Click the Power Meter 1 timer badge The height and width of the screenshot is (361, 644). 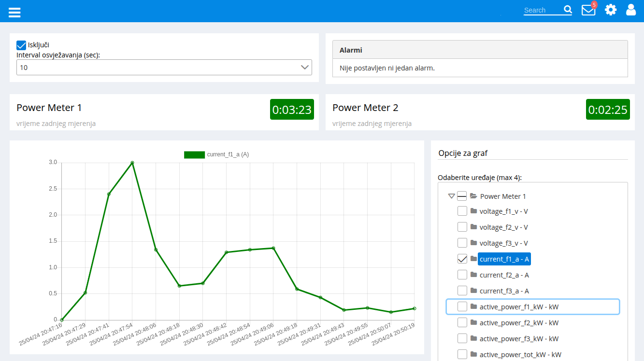click(x=292, y=110)
